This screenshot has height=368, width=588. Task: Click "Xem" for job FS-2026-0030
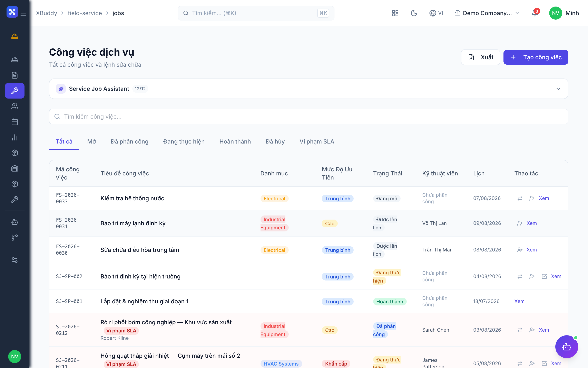[532, 250]
